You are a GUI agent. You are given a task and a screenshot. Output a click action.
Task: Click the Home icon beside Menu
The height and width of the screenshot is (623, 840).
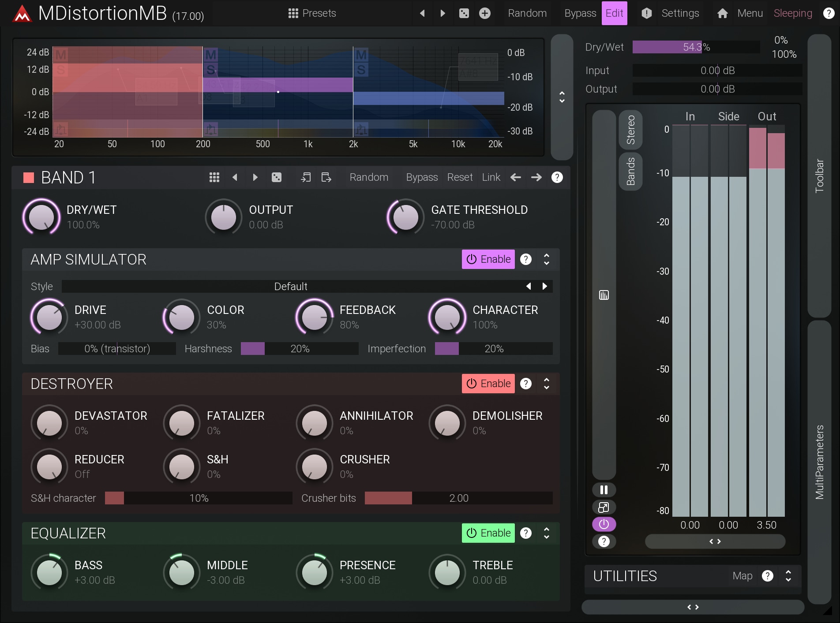coord(722,13)
